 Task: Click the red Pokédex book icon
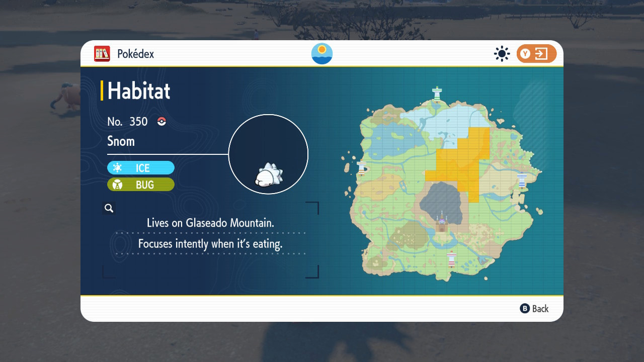point(102,54)
